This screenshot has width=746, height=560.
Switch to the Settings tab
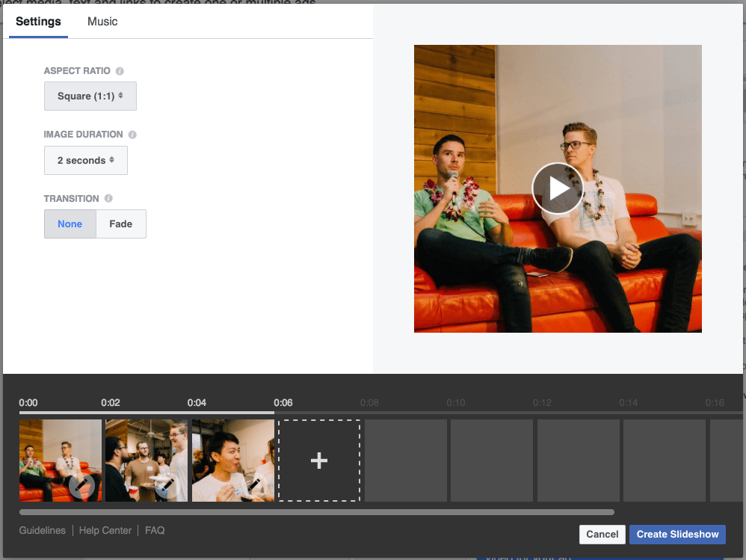pyautogui.click(x=38, y=22)
